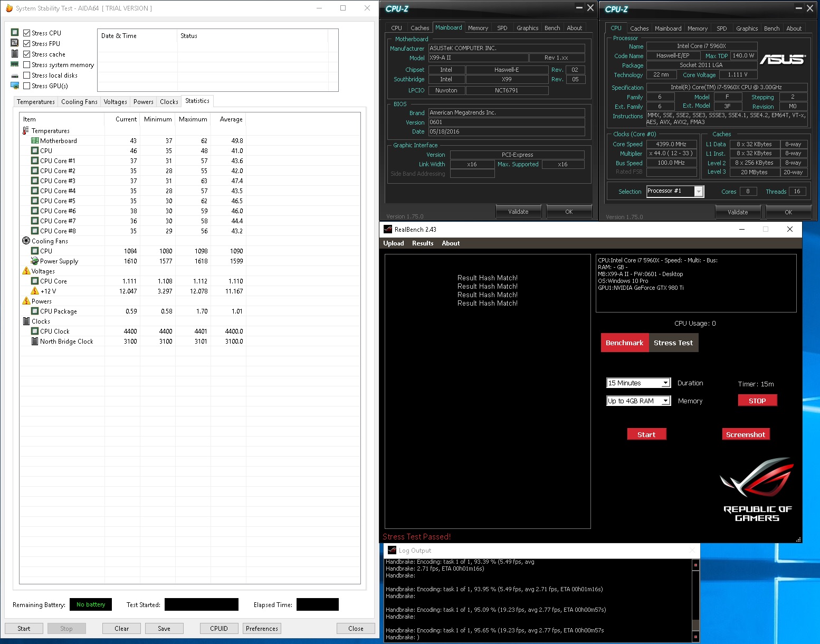Click the Preferences button in AIDA64
This screenshot has height=644, width=820.
click(262, 628)
